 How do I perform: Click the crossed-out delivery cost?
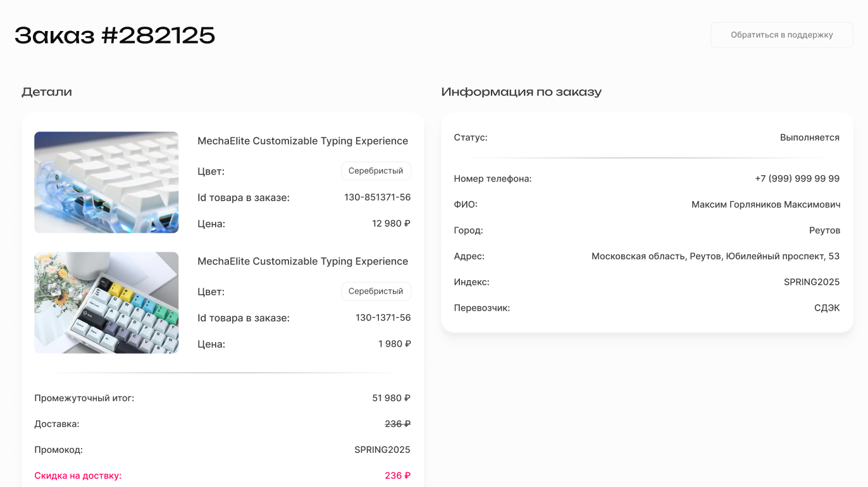(x=397, y=424)
